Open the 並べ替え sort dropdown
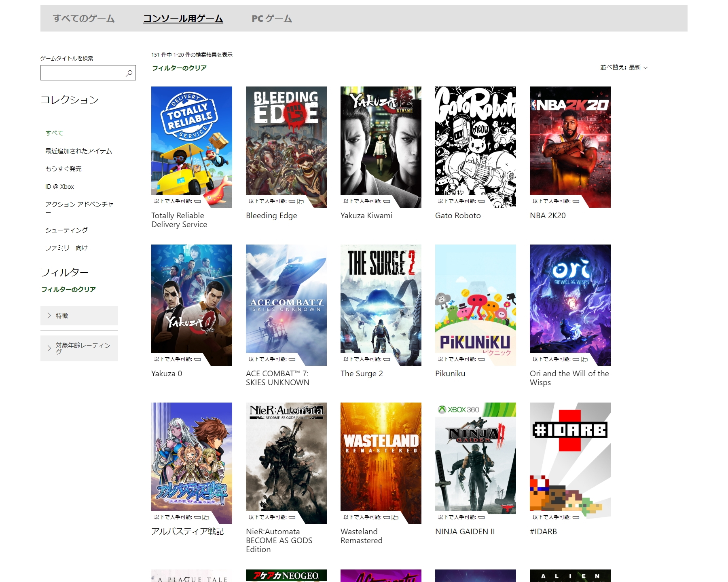Screen dimensions: 728x582 624,67
